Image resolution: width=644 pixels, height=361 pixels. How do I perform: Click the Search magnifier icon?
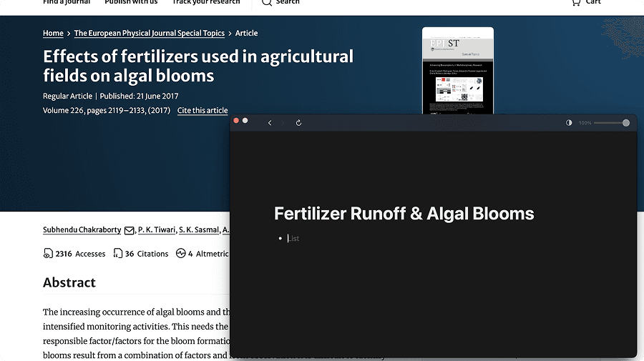point(267,2)
